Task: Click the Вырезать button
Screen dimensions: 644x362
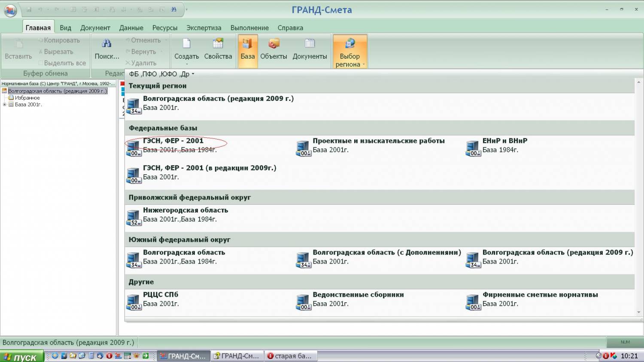Action: [55, 52]
